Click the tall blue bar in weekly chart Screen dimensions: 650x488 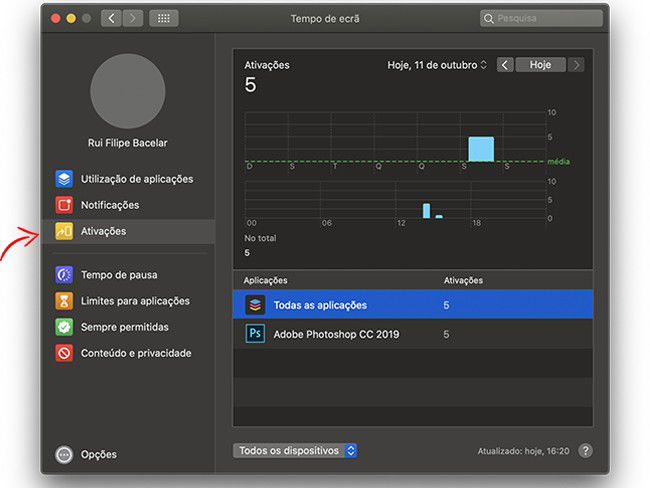(481, 149)
